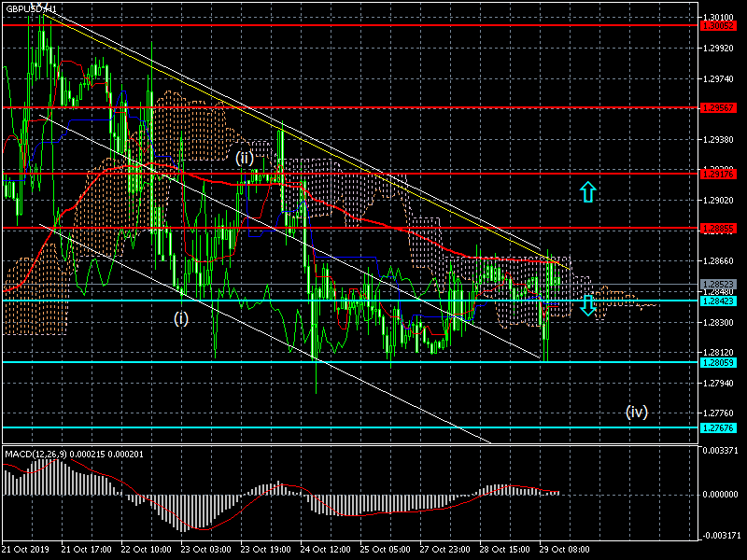Click the 21 Oct 2019 time label
This screenshot has width=747, height=560.
point(25,550)
